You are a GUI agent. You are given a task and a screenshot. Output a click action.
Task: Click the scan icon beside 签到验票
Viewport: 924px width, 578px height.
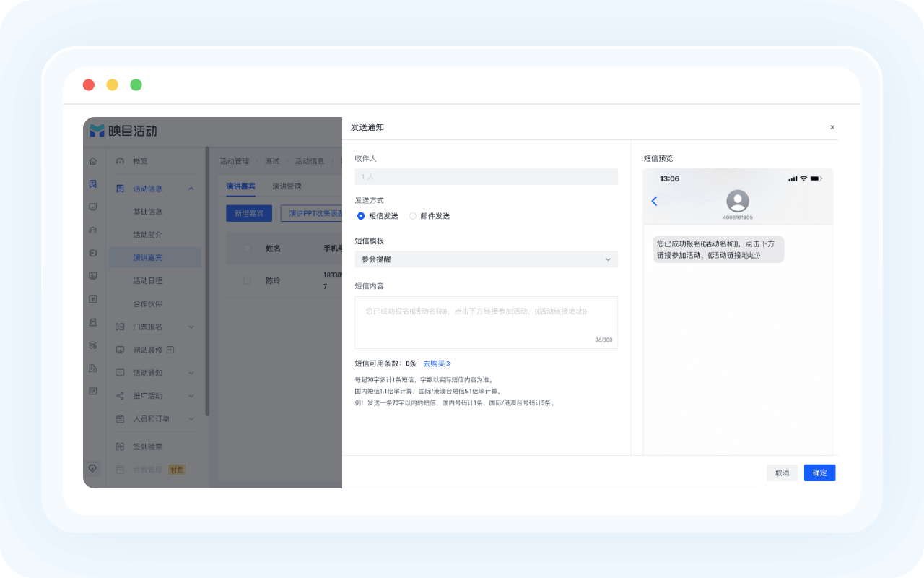coord(120,447)
